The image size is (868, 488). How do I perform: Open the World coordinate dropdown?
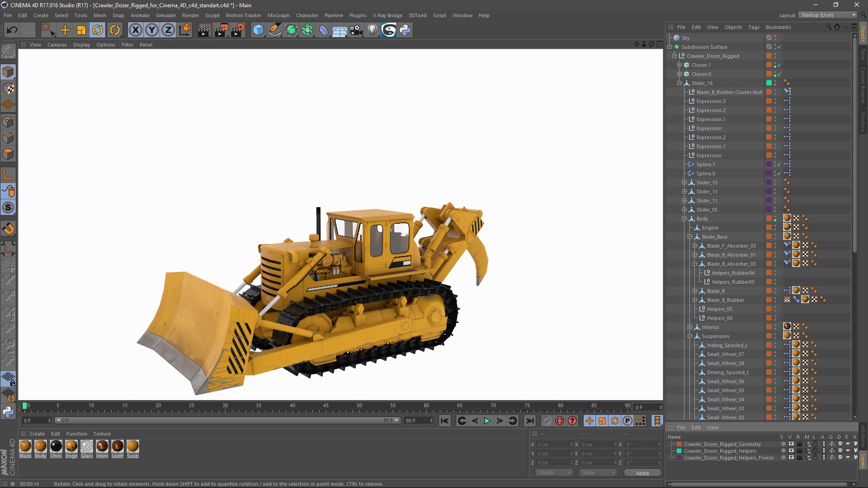pos(554,473)
